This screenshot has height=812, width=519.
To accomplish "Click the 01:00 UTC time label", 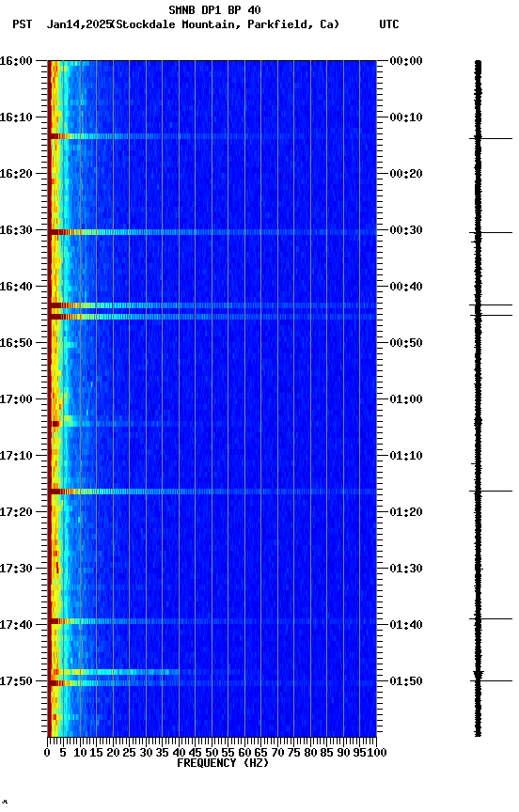I will tap(406, 399).
